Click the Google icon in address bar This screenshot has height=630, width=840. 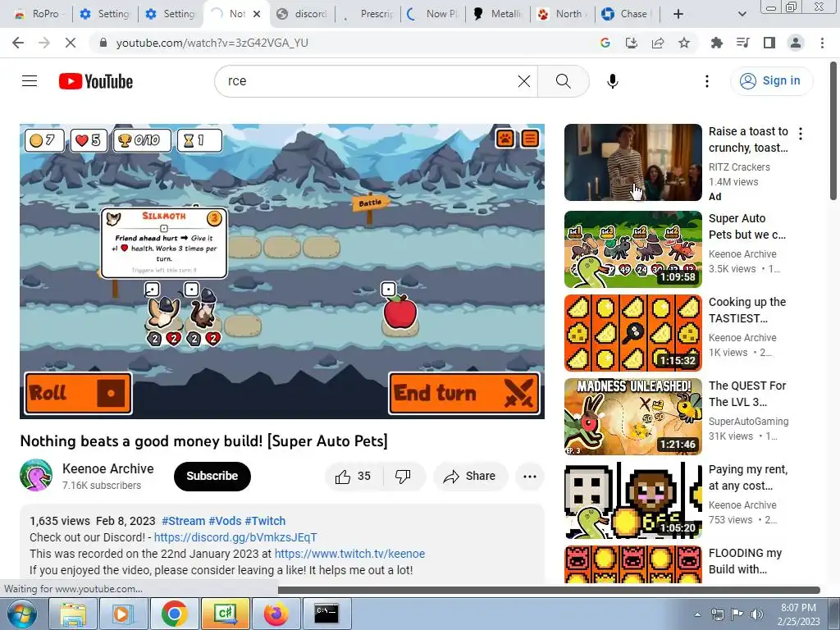[605, 43]
